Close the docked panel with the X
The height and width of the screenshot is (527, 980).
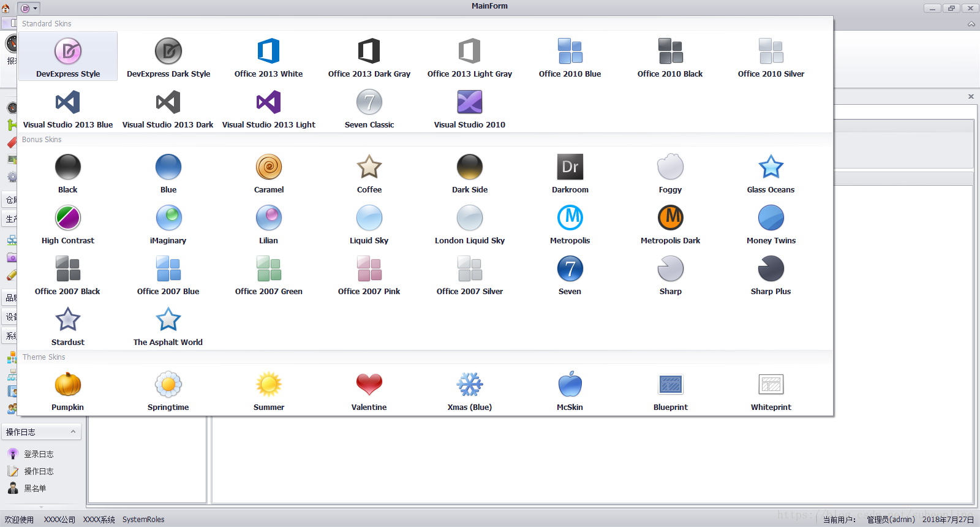point(971,96)
